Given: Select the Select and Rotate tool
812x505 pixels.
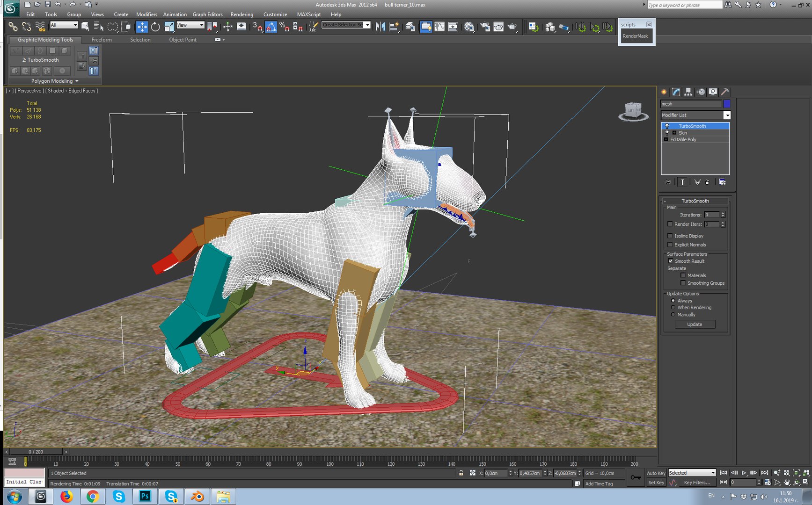Looking at the screenshot, I should (155, 27).
